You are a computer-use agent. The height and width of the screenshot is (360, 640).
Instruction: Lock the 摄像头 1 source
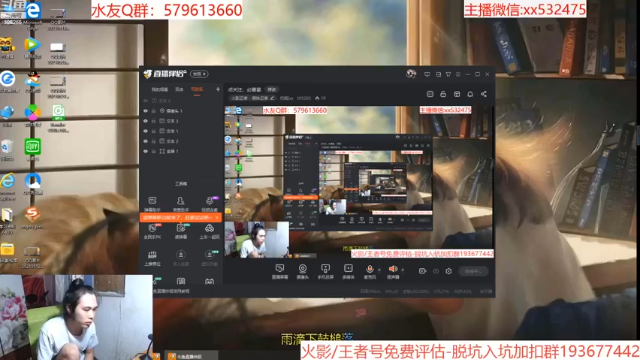tap(154, 111)
